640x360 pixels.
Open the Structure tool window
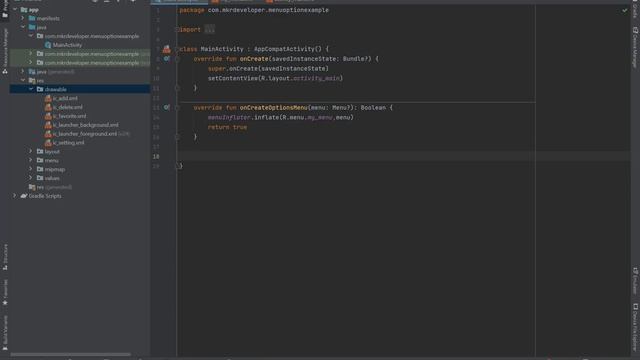5,257
